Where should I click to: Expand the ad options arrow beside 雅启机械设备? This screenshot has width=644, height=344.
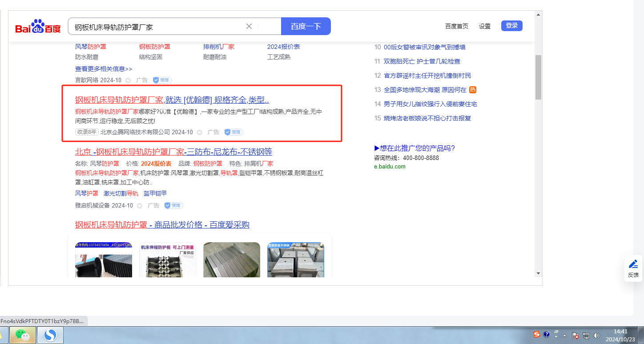(x=140, y=206)
